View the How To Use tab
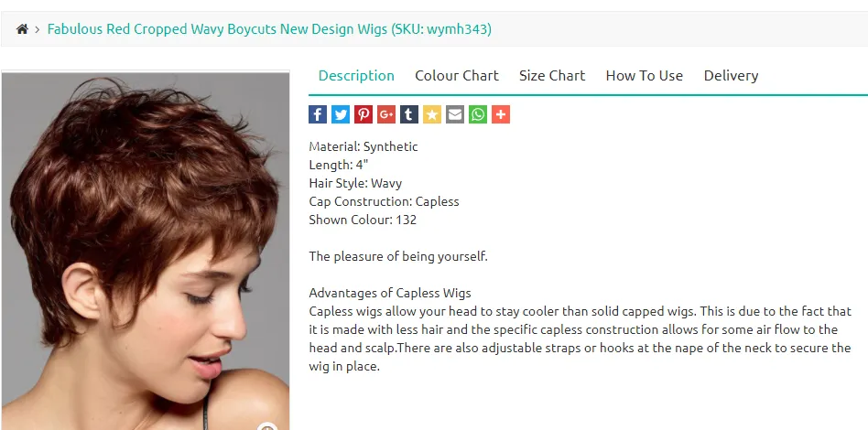868x430 pixels. point(645,76)
